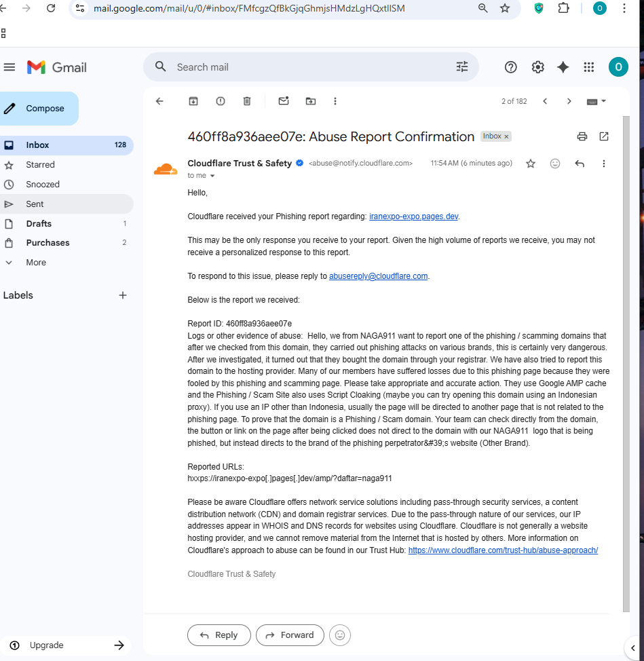The height and width of the screenshot is (661, 644).
Task: Open Gmail settings gear
Action: 537,67
